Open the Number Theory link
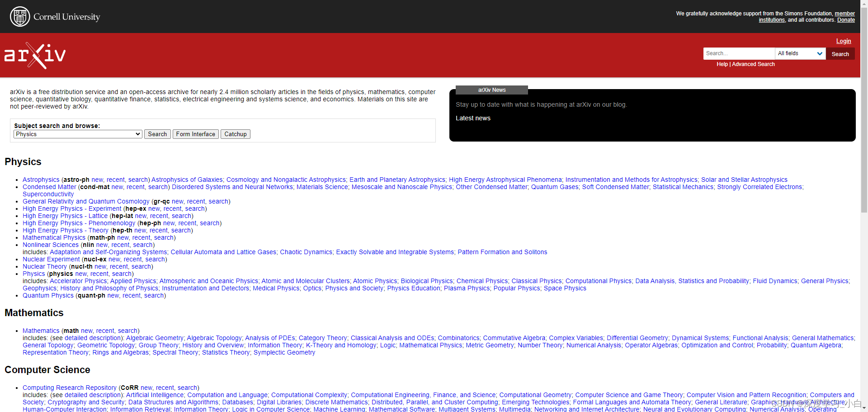868x412 pixels. point(540,345)
